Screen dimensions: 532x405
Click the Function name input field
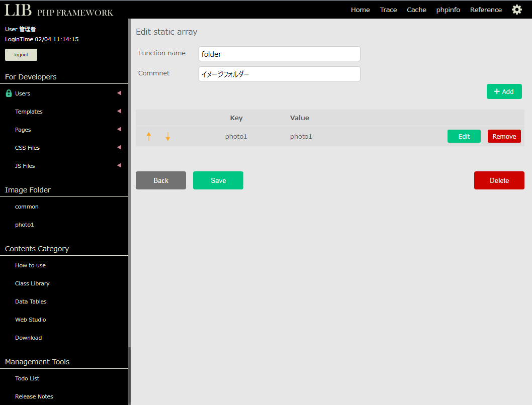tap(279, 54)
